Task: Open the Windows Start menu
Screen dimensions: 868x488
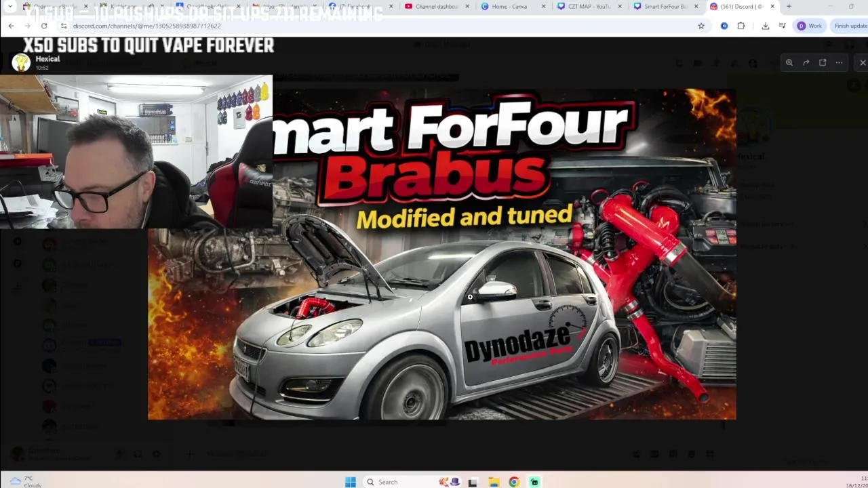Action: click(351, 482)
